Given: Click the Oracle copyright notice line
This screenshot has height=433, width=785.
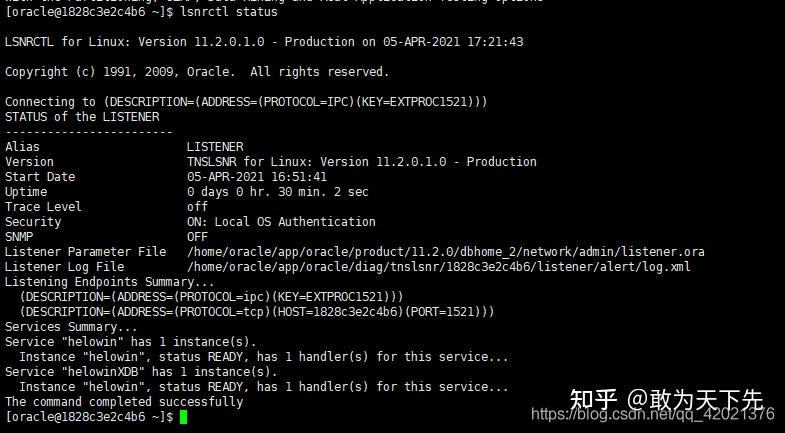Looking at the screenshot, I should pos(197,72).
